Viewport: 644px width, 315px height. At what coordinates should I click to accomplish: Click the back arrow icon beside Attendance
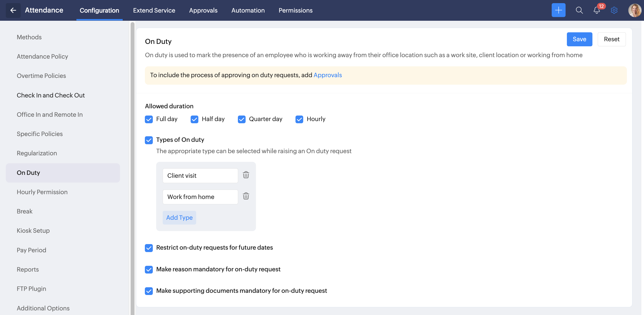(x=13, y=10)
